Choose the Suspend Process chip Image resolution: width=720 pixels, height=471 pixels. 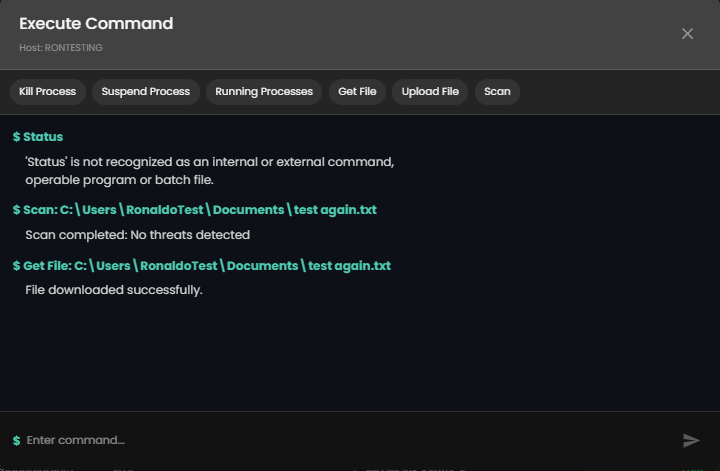[x=146, y=92]
